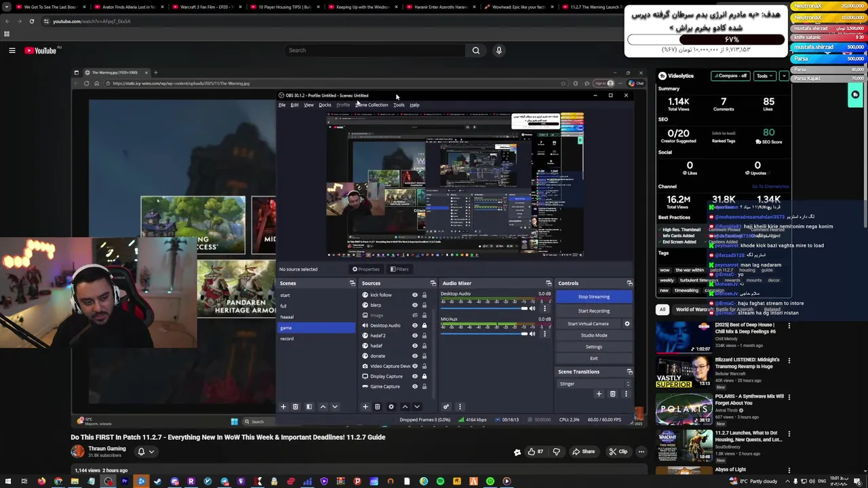868x488 pixels.
Task: Open the Stinger transition dropdown
Action: pyautogui.click(x=595, y=384)
